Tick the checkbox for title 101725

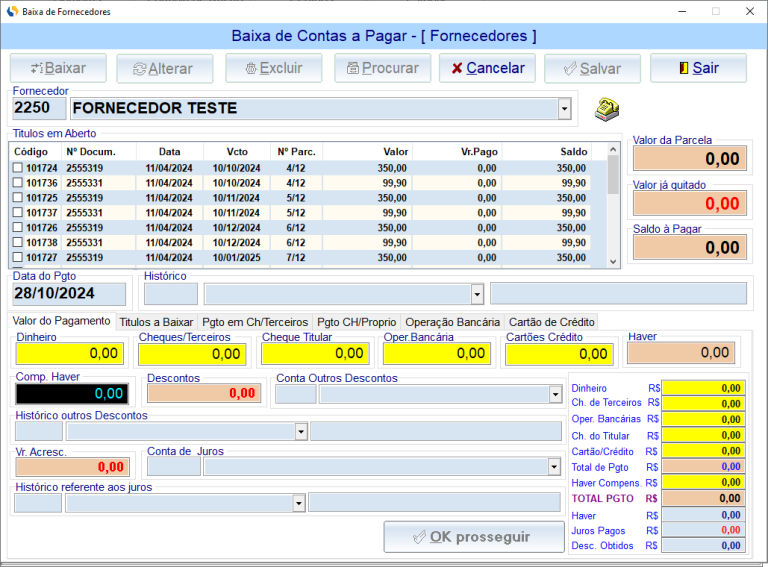coord(17,198)
